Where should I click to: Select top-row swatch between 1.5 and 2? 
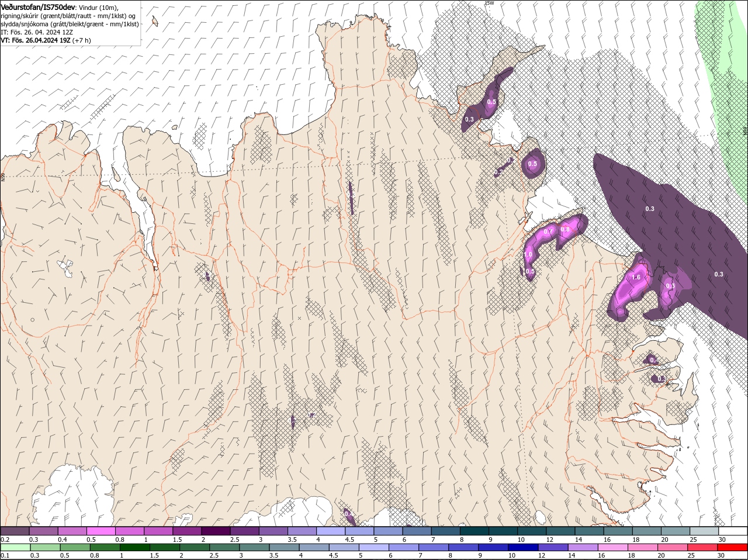[187, 531]
